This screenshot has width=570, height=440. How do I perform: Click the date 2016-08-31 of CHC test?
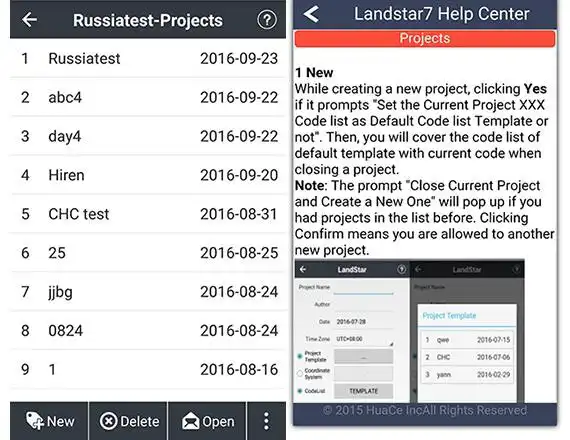click(239, 214)
